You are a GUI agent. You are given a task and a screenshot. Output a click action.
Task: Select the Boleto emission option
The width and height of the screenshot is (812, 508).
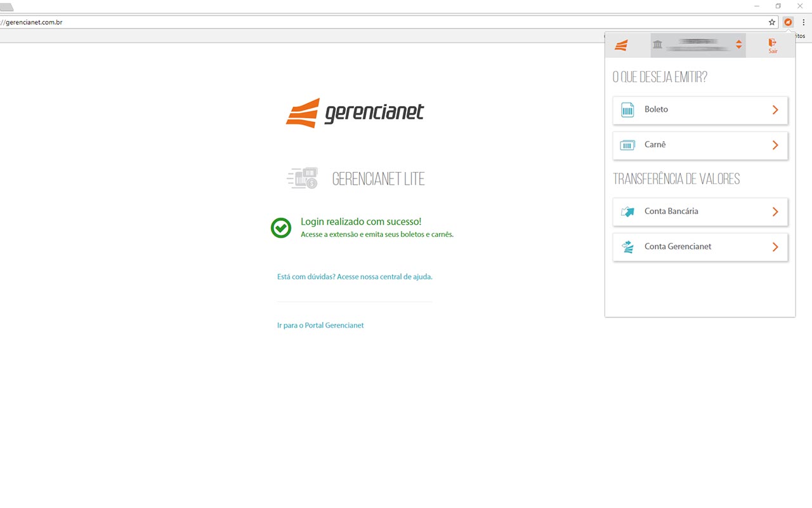(700, 110)
